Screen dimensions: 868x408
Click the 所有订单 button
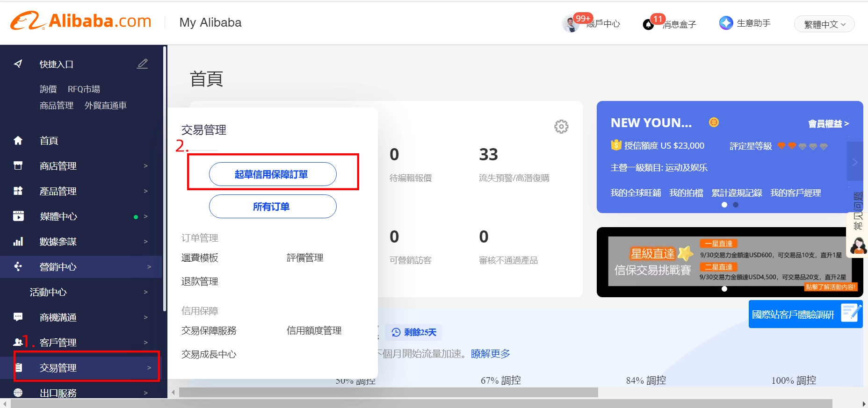pyautogui.click(x=273, y=206)
